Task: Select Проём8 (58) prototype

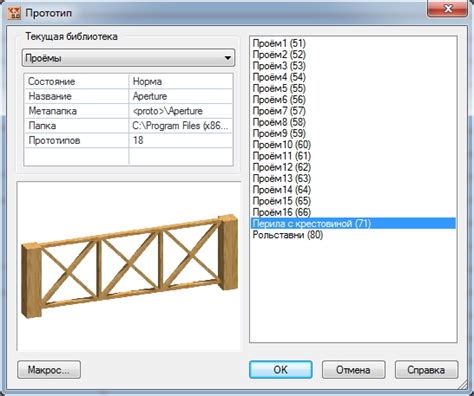Action: point(279,122)
